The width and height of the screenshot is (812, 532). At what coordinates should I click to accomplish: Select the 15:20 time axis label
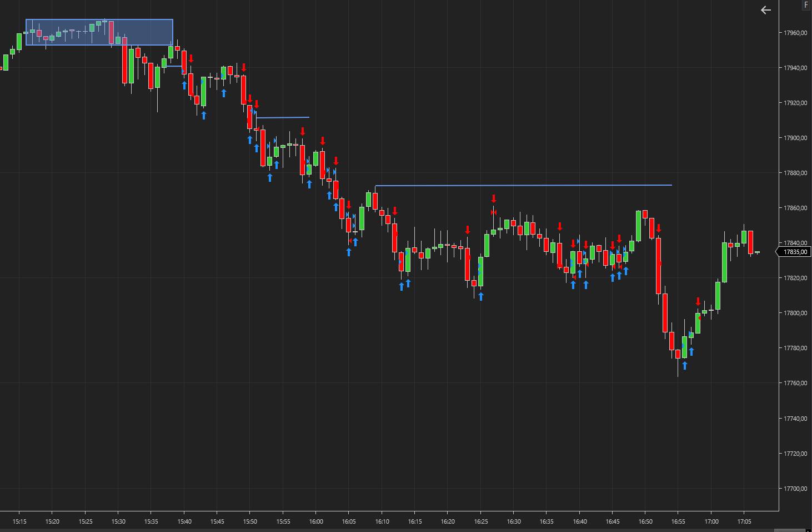click(52, 521)
